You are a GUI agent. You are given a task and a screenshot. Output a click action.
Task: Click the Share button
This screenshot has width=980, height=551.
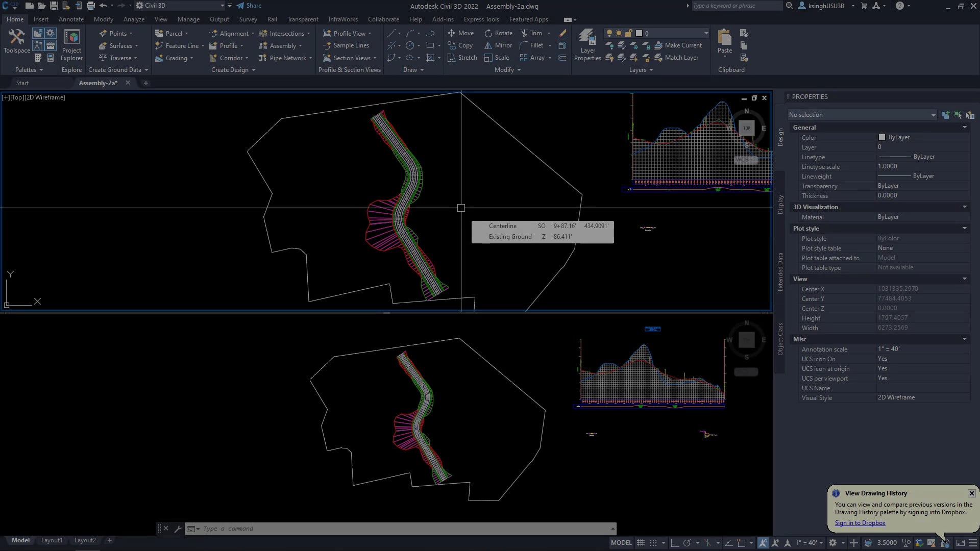(249, 6)
